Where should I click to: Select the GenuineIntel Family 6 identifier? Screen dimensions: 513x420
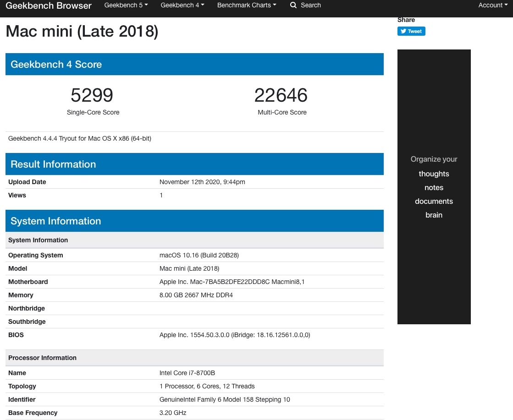[x=225, y=399]
